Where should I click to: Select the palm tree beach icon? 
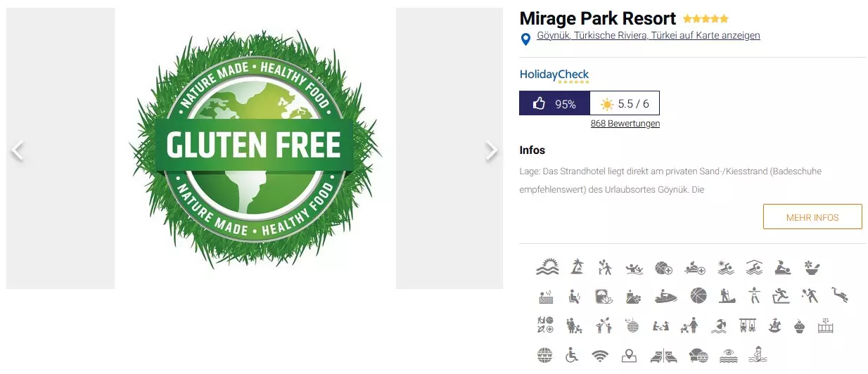(x=577, y=267)
